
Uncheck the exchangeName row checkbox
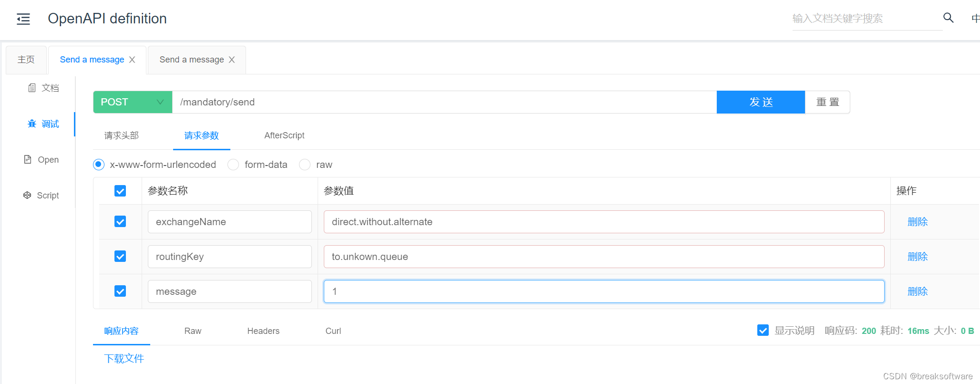coord(120,222)
